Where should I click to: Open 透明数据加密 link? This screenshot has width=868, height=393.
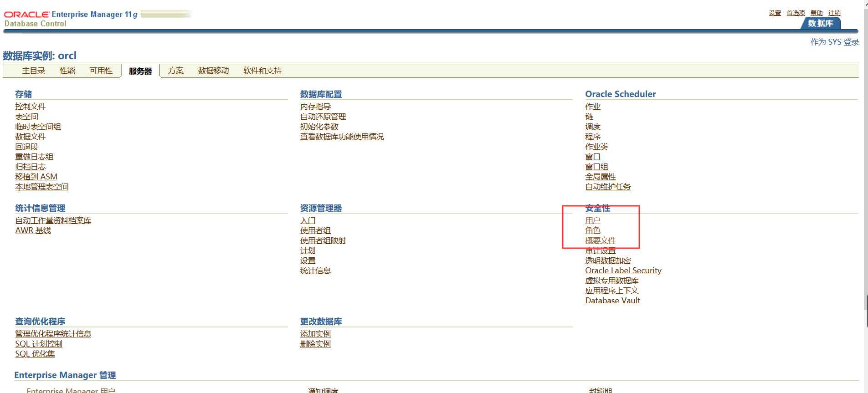(608, 260)
